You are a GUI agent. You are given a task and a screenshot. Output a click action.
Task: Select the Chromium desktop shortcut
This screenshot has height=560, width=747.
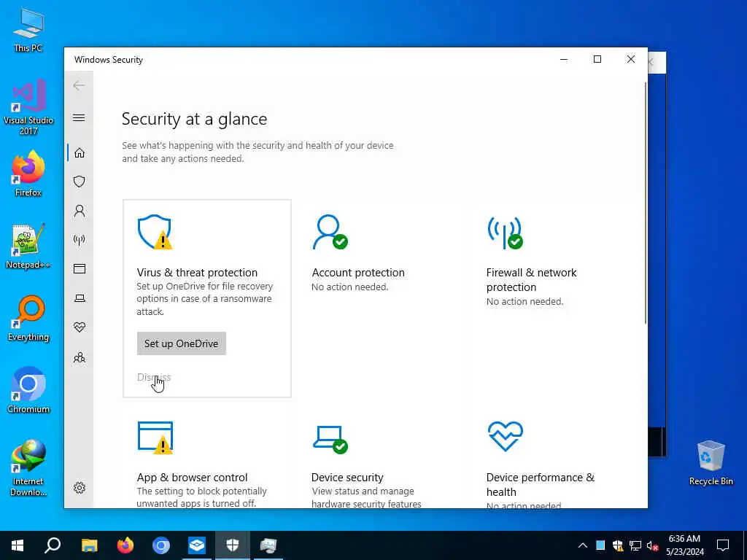pos(28,391)
